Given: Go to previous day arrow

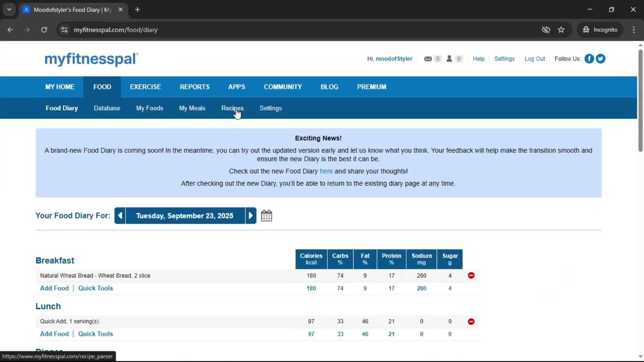Looking at the screenshot, I should (x=120, y=216).
